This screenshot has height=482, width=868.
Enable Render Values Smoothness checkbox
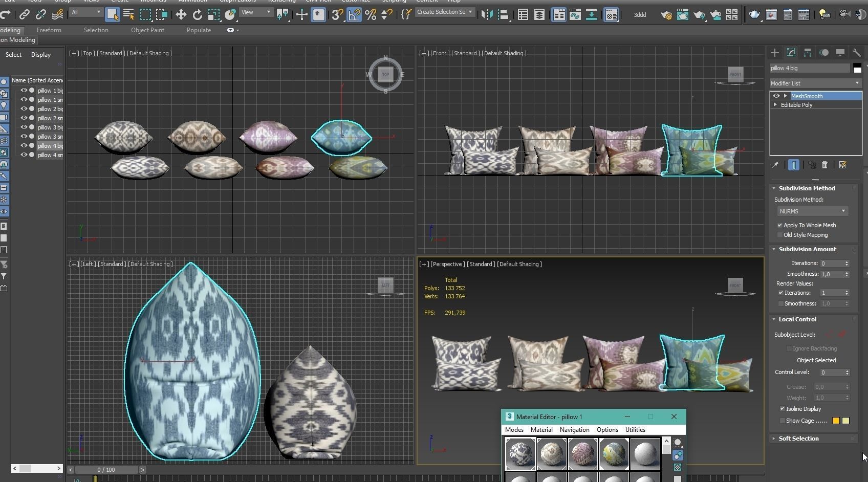pyautogui.click(x=781, y=303)
